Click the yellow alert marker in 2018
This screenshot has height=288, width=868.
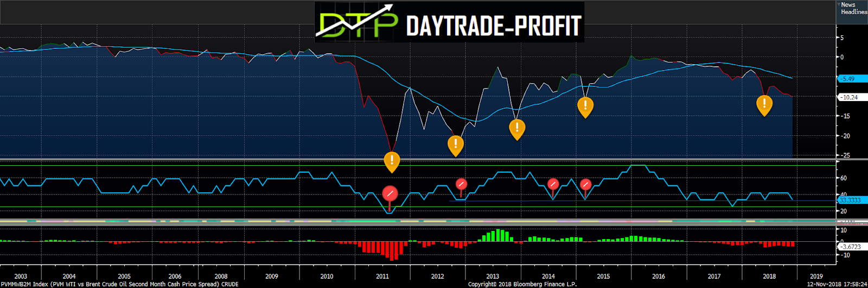[x=764, y=105]
